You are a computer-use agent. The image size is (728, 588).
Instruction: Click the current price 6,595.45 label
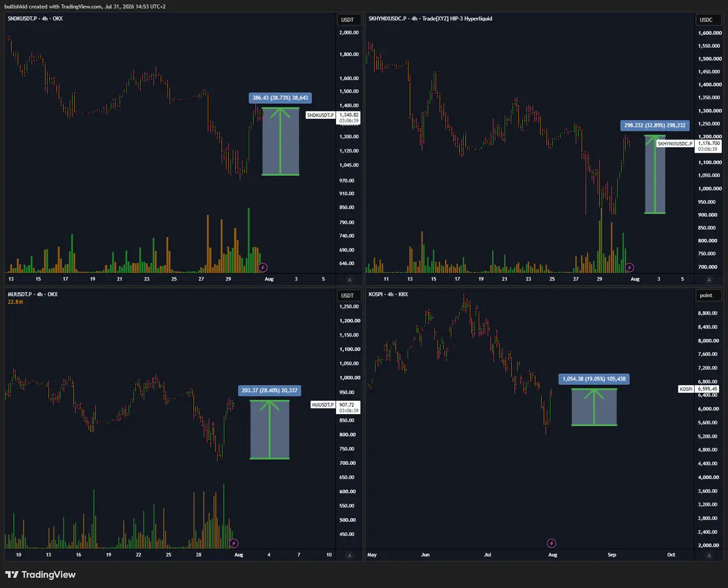coord(707,389)
